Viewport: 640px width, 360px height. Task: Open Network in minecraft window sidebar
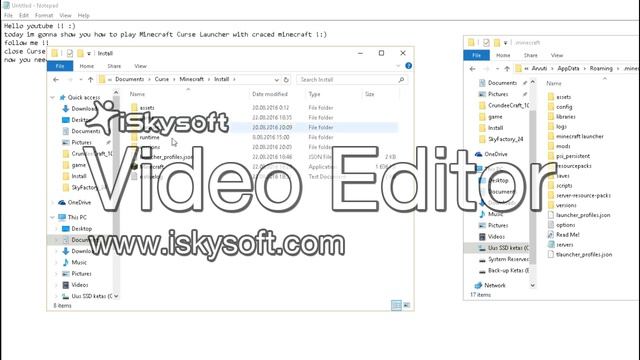click(495, 285)
